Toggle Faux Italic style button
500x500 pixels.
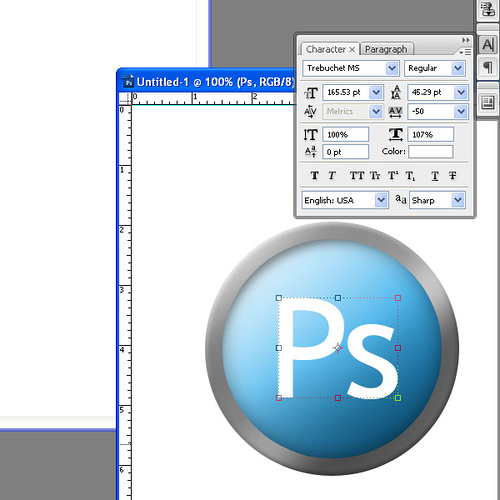pos(332,176)
